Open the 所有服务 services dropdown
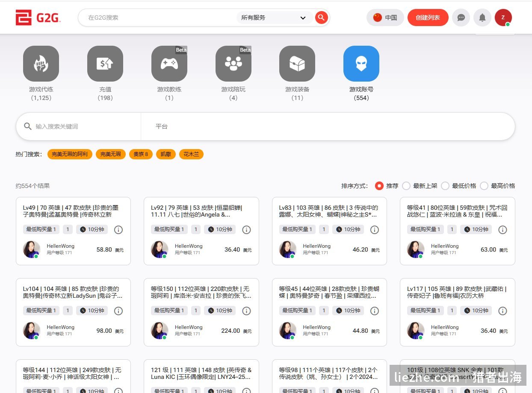 pyautogui.click(x=274, y=18)
